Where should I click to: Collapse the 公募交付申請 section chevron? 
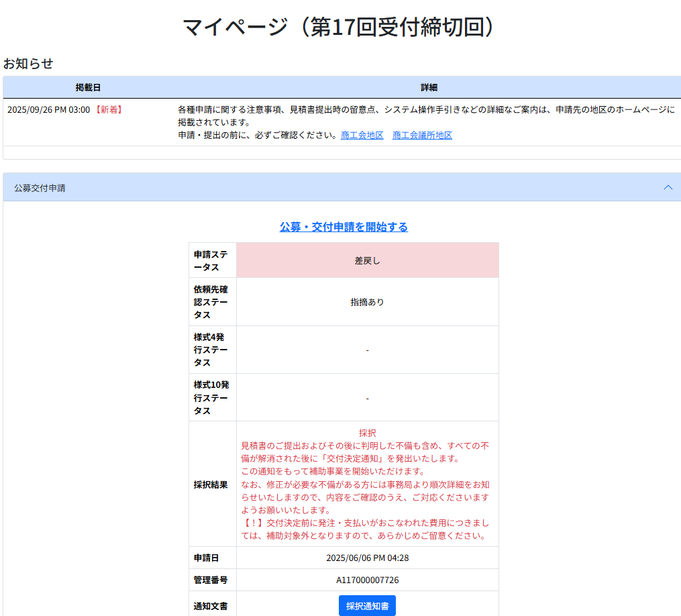pos(668,187)
